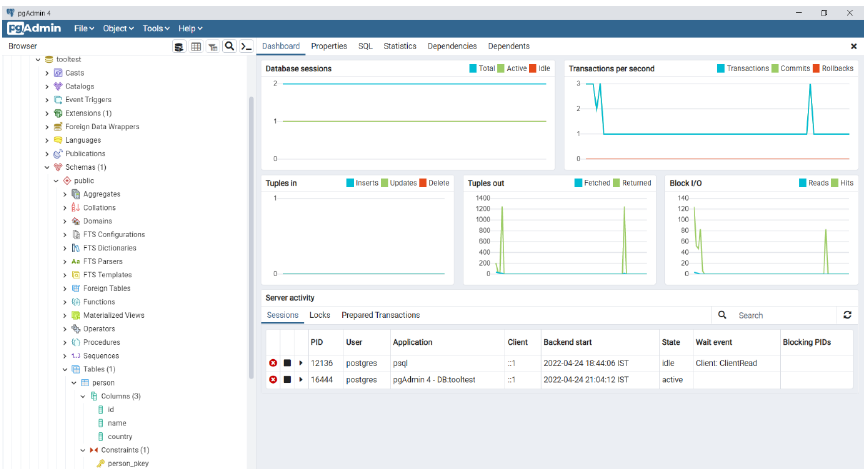Viewport: 868px width, 469px height.
Task: Terminate session with PID 12136
Action: (273, 363)
